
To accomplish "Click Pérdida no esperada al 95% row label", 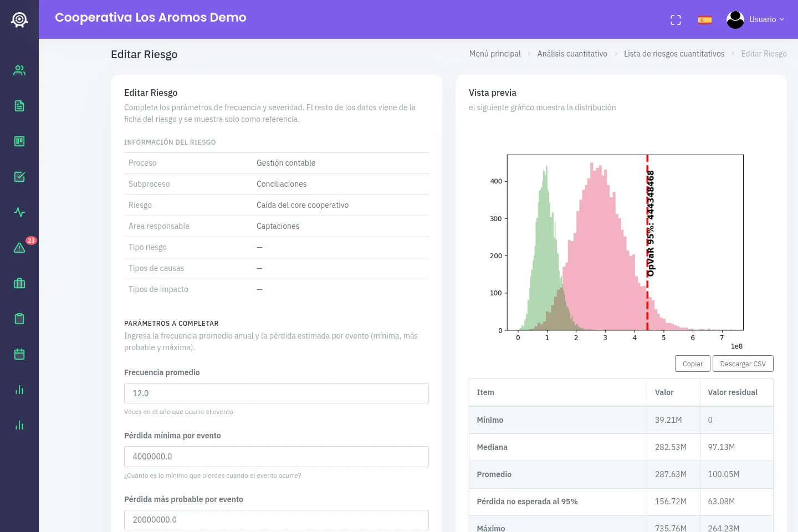I will pos(527,502).
